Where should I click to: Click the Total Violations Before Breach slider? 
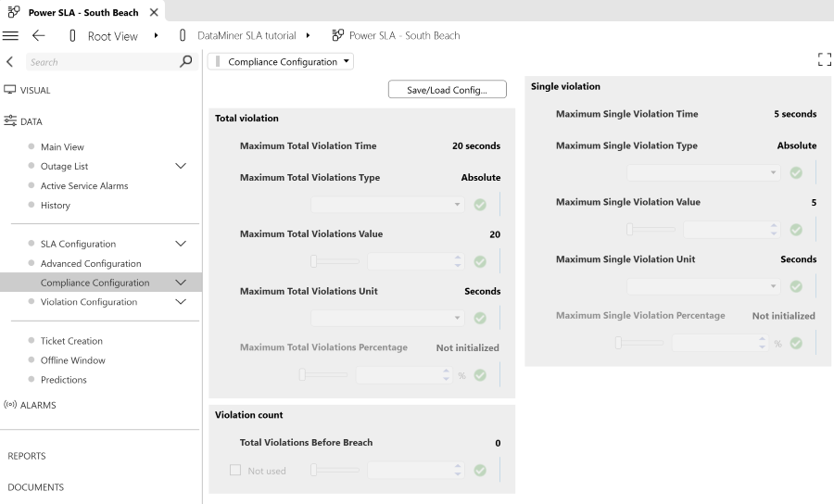pyautogui.click(x=335, y=470)
